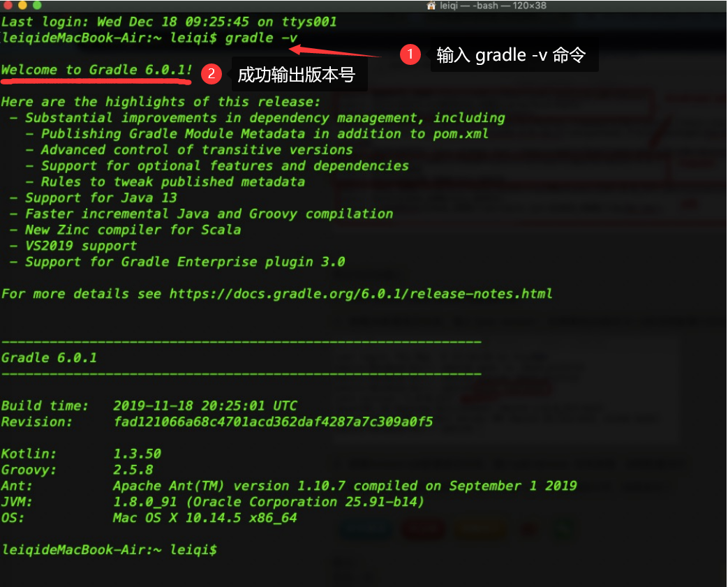The height and width of the screenshot is (587, 728).
Task: Click the terminal title 'leiqi — -bash — 120×38'
Action: click(x=493, y=6)
